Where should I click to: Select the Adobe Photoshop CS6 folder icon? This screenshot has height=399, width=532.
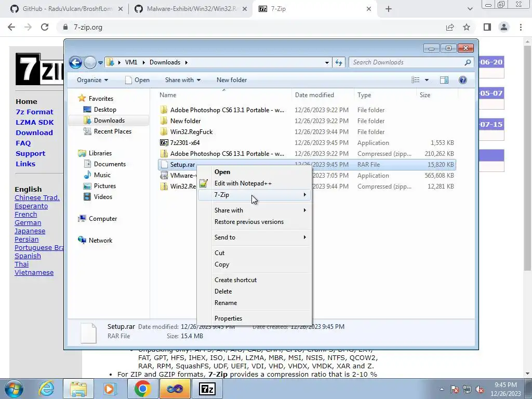click(164, 110)
